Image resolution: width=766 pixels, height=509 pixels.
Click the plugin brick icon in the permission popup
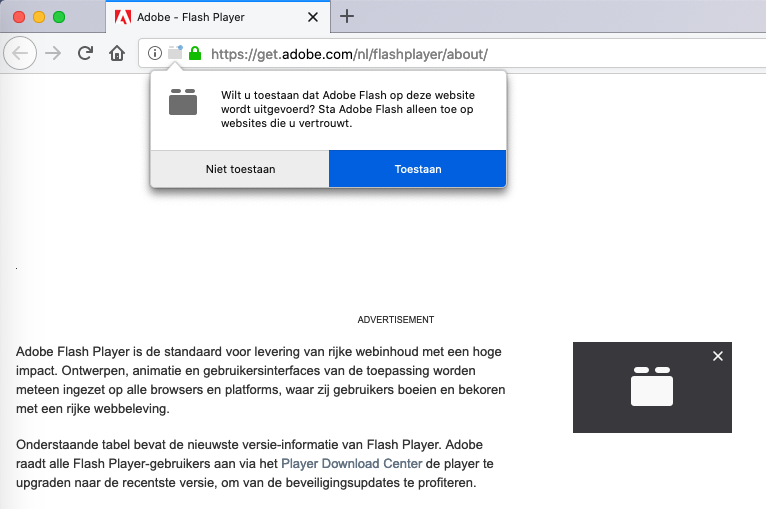click(x=183, y=102)
